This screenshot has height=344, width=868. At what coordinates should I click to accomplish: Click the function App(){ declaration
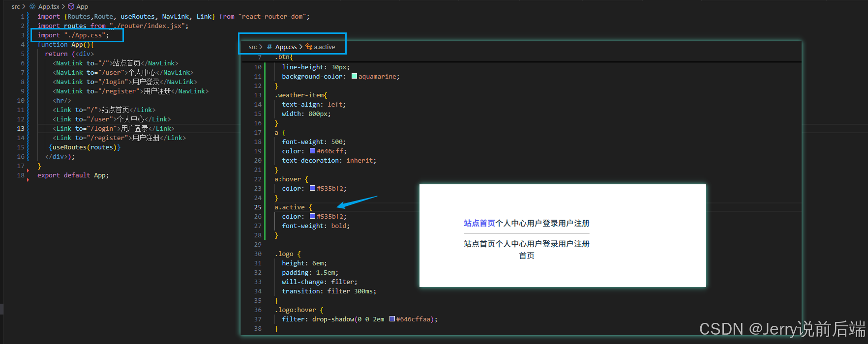(65, 45)
